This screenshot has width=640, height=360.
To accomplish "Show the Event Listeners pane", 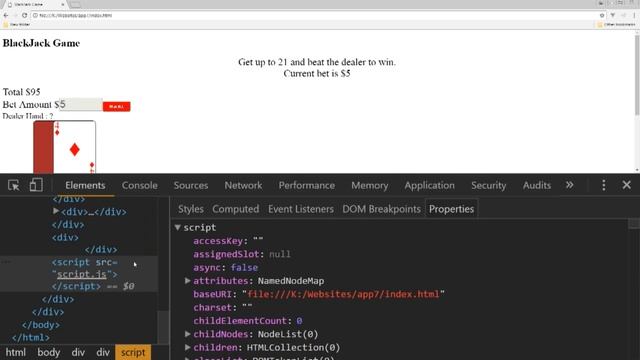I will tap(301, 209).
